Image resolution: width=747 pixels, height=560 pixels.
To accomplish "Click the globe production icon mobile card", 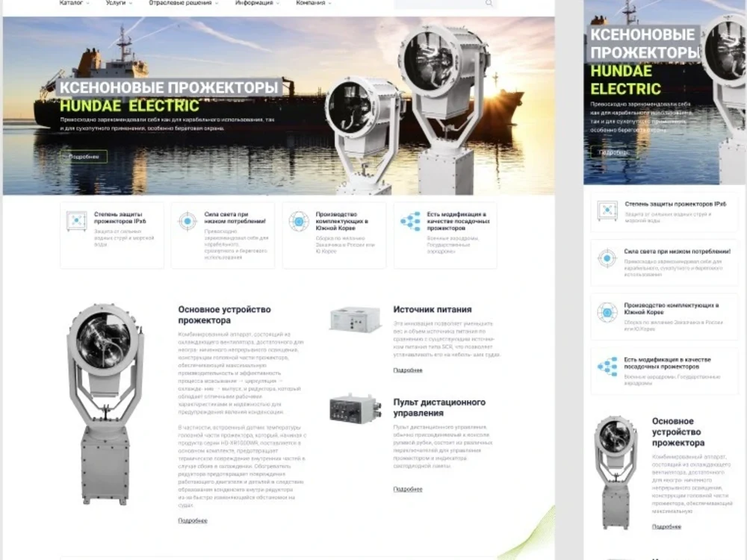I will tap(607, 312).
